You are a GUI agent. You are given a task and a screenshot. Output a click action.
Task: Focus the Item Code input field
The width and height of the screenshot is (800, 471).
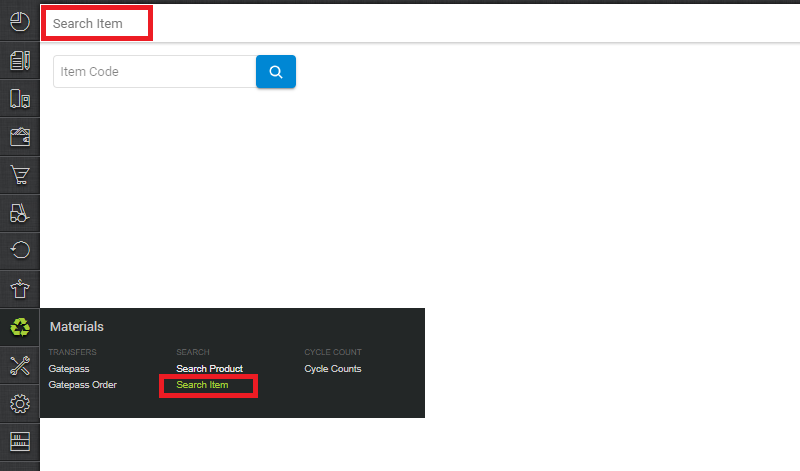coord(155,71)
